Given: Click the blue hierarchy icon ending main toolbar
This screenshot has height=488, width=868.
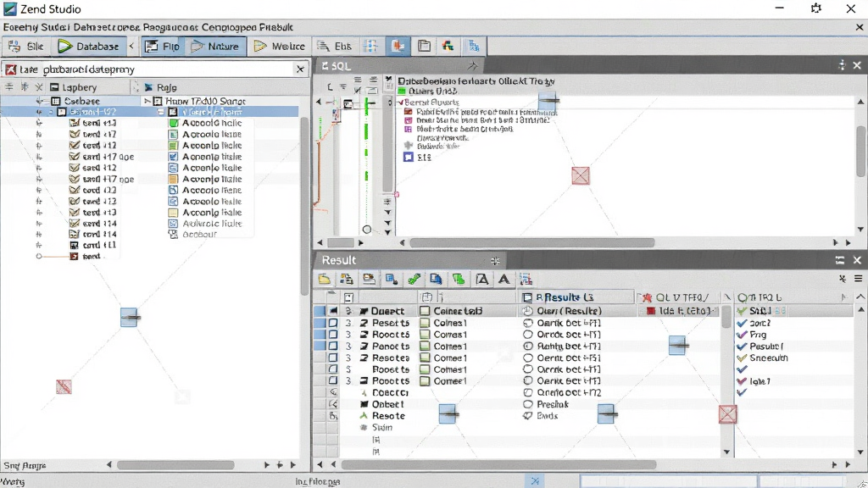Looking at the screenshot, I should [474, 47].
